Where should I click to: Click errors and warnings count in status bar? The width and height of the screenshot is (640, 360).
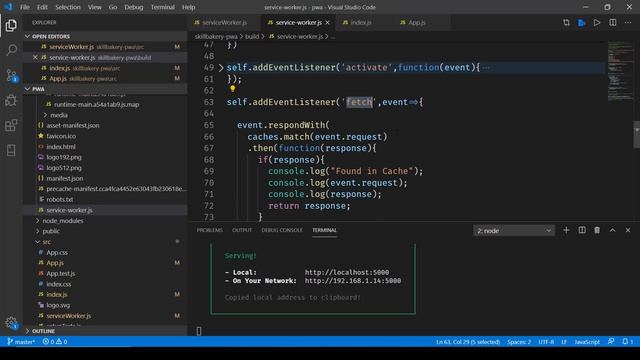point(55,342)
